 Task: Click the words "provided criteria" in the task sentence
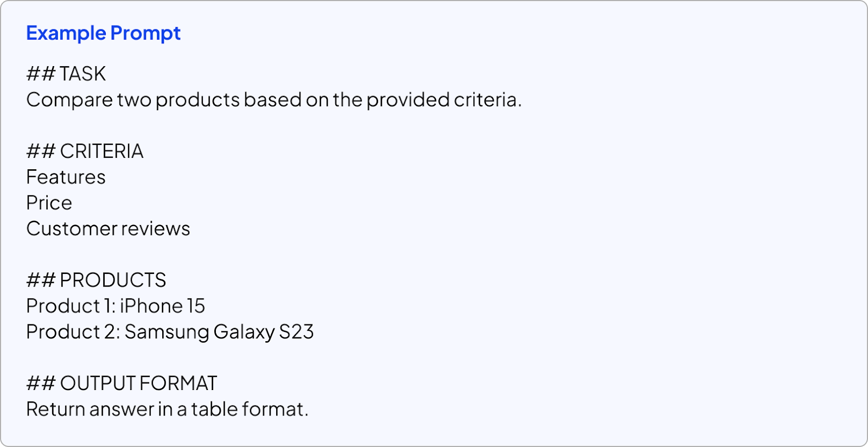point(443,100)
